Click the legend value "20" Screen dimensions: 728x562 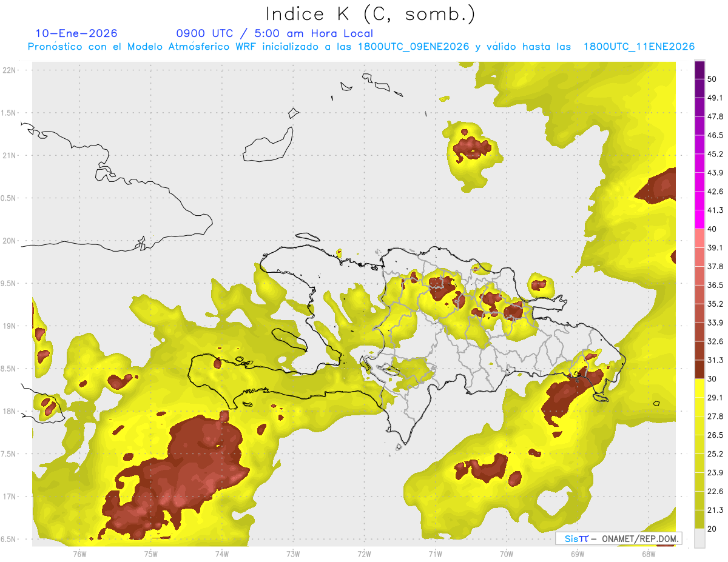click(x=712, y=529)
